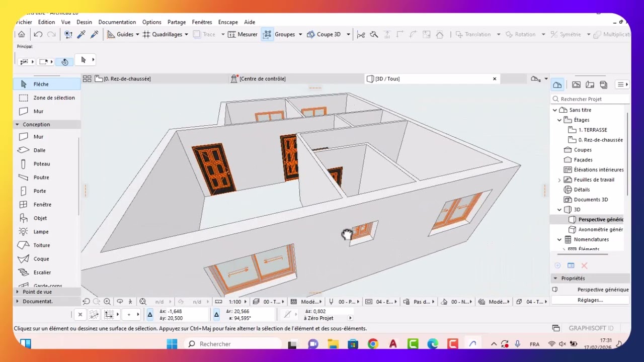Toggle the highlighted quick selection magnet button

[65, 62]
